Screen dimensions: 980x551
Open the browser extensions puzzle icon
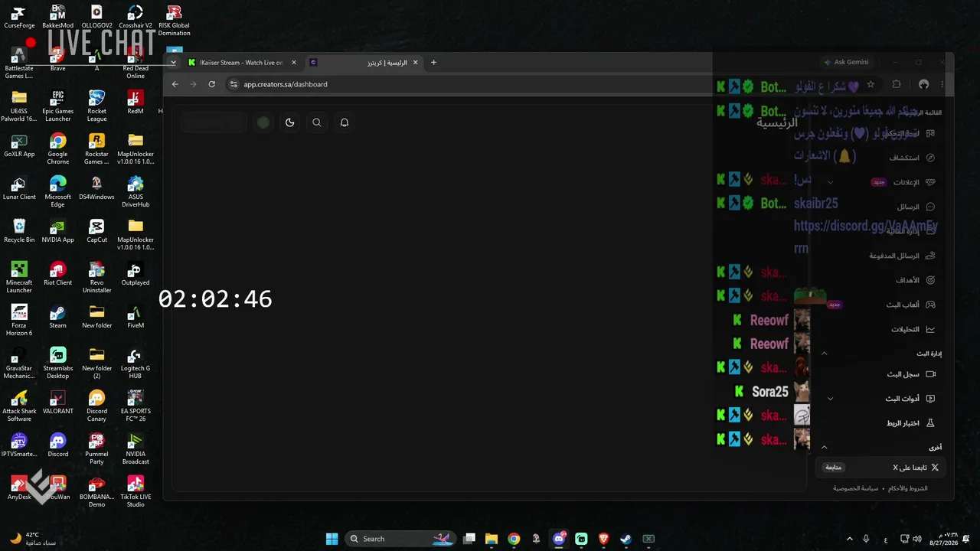pos(897,84)
